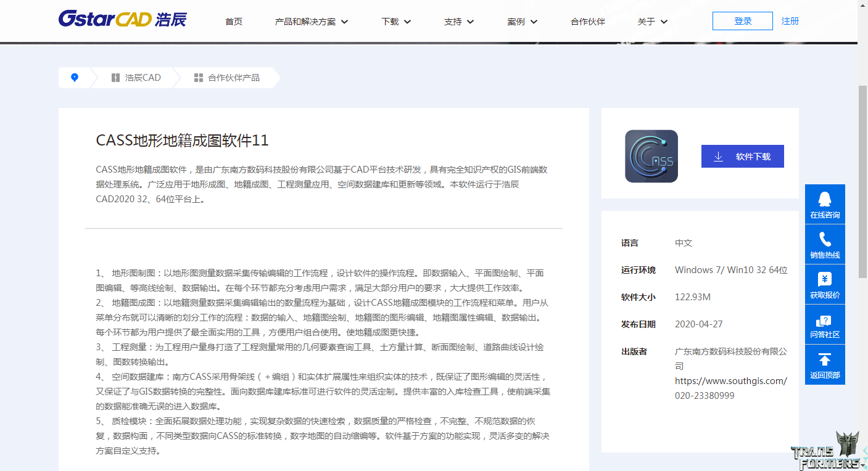Click the blue location pin breadcrumb icon
This screenshot has width=868, height=471.
[x=75, y=78]
